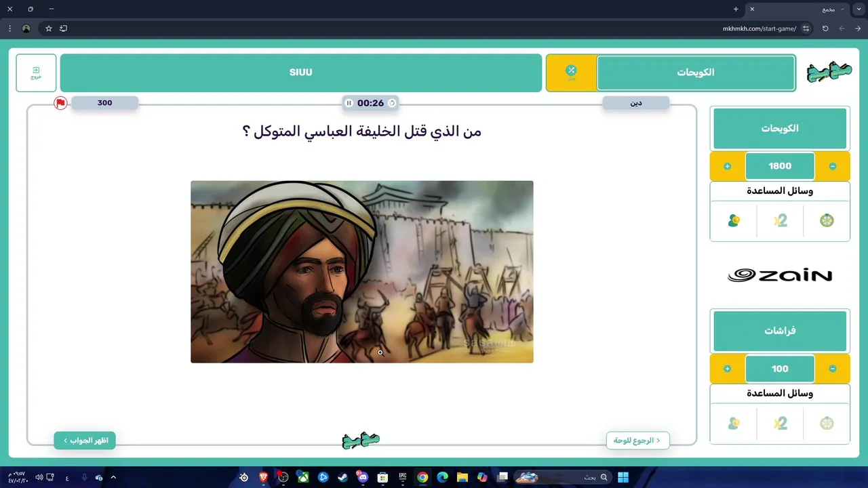
Task: Open Epic Games launcher from taskbar
Action: pyautogui.click(x=402, y=477)
